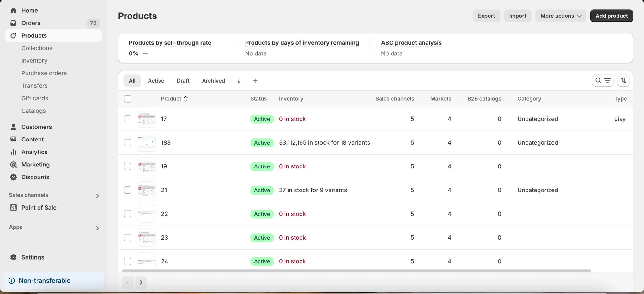Select checkbox for product 17
Viewport: 644px width, 294px height.
[127, 119]
